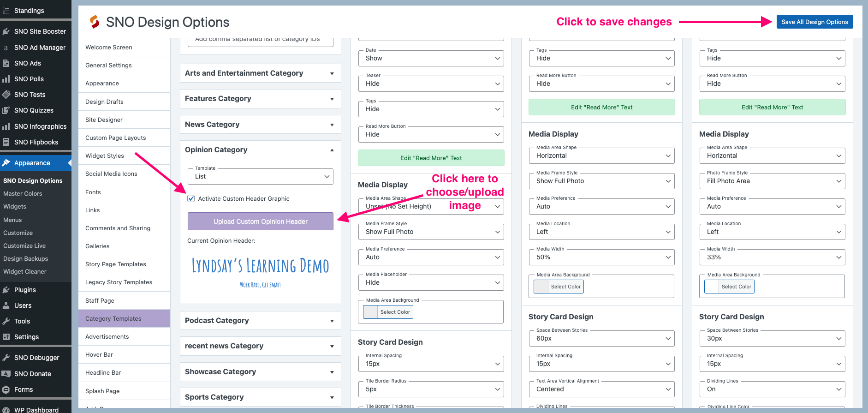Screen dimensions: 868x413
Task: Expand the Arts and Entertainment Category
Action: [260, 73]
